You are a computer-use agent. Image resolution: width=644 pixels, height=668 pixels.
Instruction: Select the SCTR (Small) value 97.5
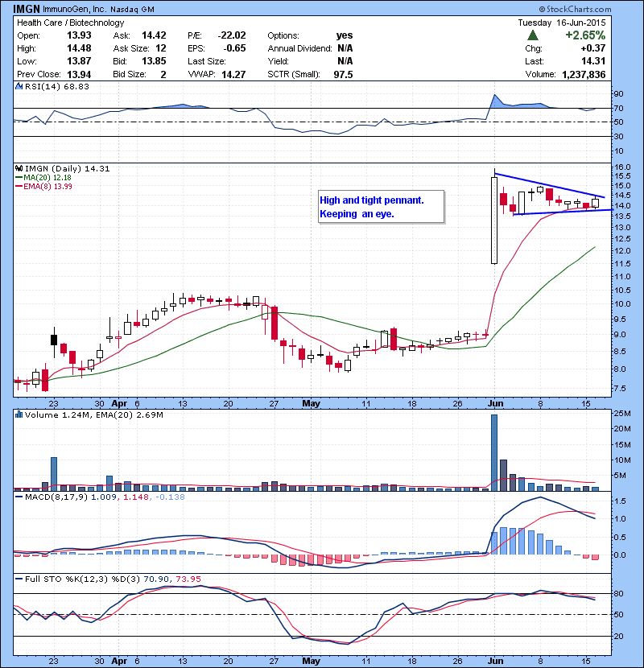pyautogui.click(x=343, y=74)
